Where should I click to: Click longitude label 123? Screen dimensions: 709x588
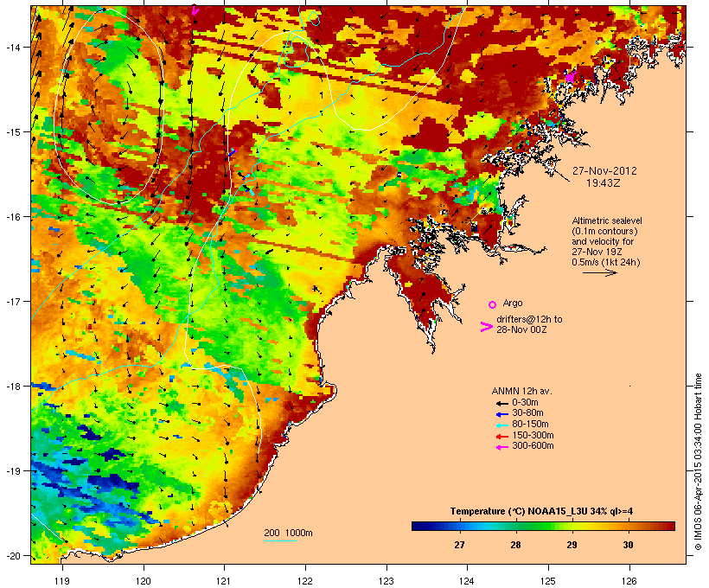[x=386, y=581]
